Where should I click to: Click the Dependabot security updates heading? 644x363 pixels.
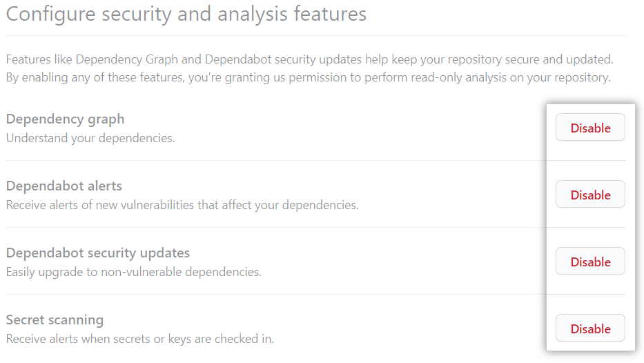tap(97, 253)
